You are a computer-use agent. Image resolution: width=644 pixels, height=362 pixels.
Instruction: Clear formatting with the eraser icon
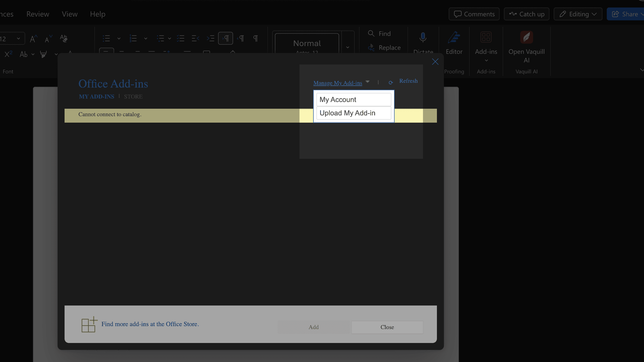click(x=63, y=39)
